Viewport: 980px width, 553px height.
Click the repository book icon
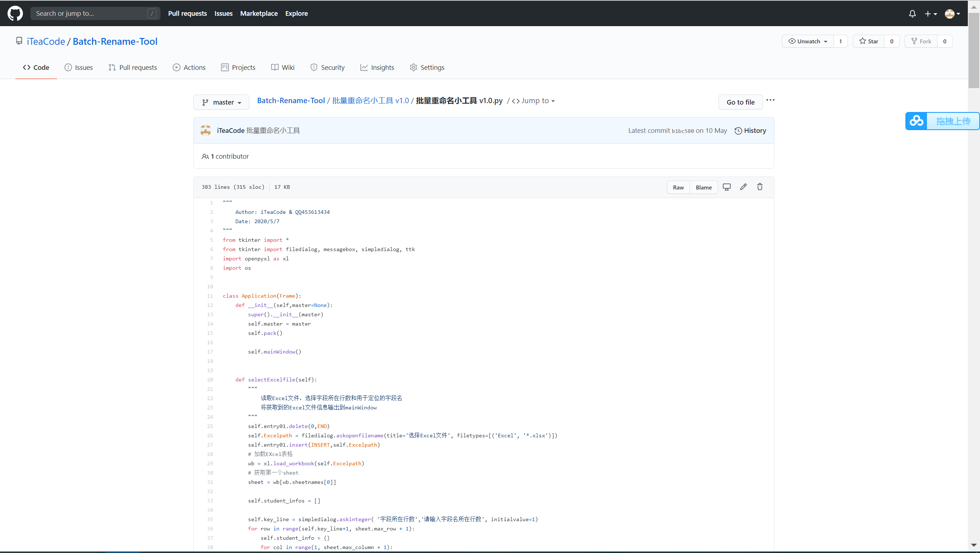19,41
